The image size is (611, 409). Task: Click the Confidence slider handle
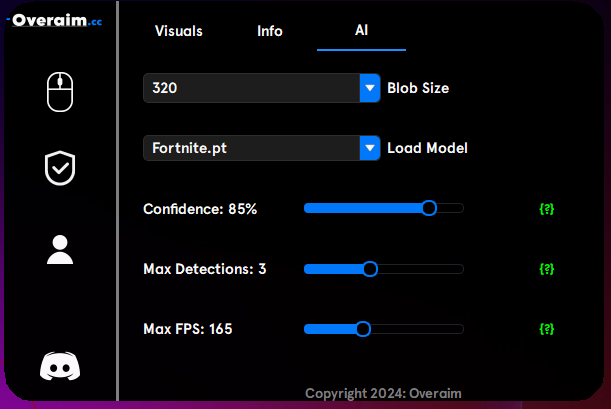(429, 208)
